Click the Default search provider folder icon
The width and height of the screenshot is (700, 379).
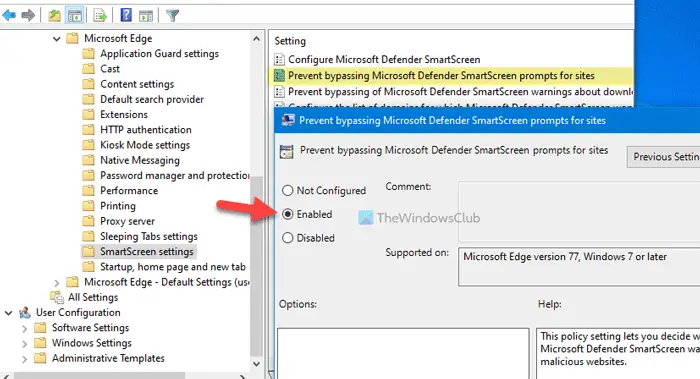[x=88, y=99]
